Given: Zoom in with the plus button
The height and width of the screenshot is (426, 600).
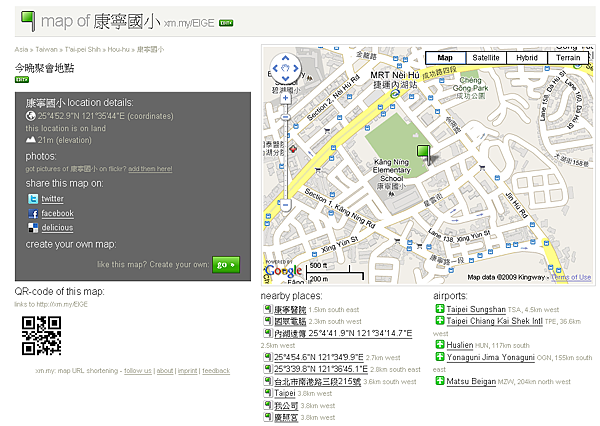Looking at the screenshot, I should 285,98.
